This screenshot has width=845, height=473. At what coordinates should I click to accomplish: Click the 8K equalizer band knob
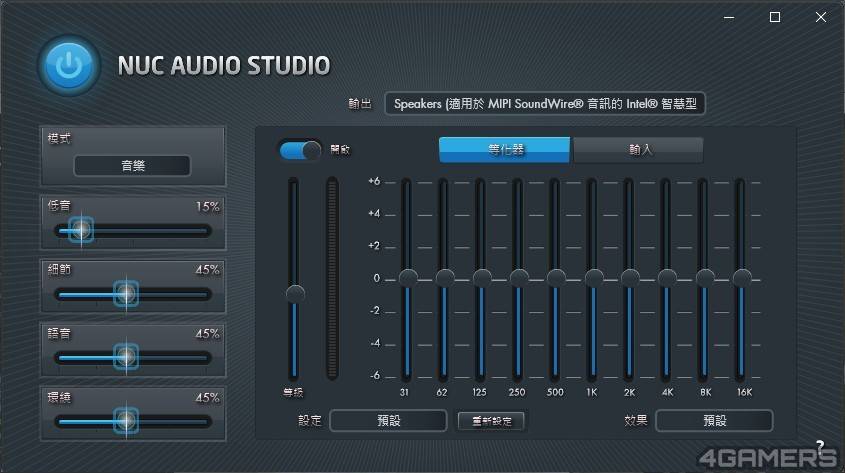[705, 278]
